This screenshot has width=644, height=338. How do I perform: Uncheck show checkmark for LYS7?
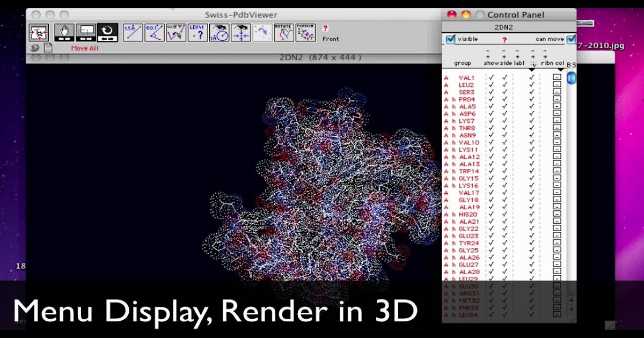point(491,121)
